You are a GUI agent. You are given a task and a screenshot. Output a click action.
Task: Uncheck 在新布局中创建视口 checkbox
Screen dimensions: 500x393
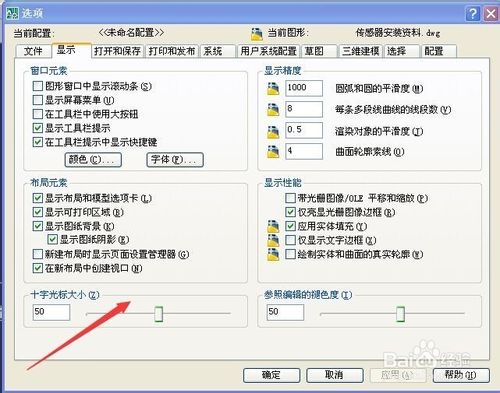coord(38,268)
